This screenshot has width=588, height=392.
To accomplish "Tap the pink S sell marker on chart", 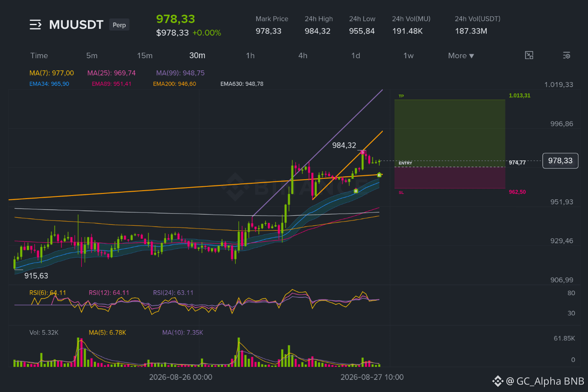I will tap(363, 152).
